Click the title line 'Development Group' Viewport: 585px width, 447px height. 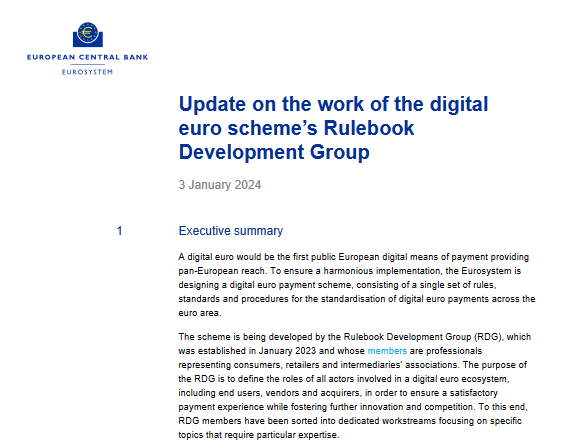274,152
